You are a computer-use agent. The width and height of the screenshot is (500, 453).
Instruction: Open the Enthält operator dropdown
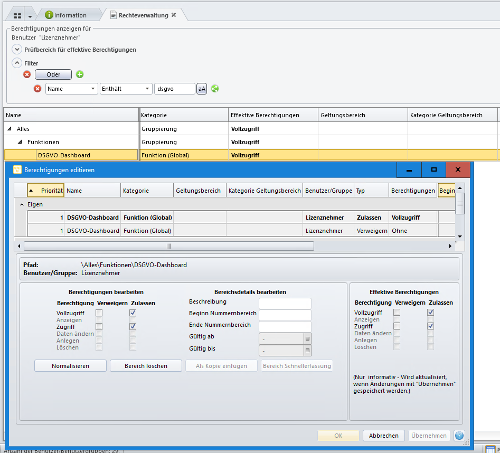[x=147, y=89]
